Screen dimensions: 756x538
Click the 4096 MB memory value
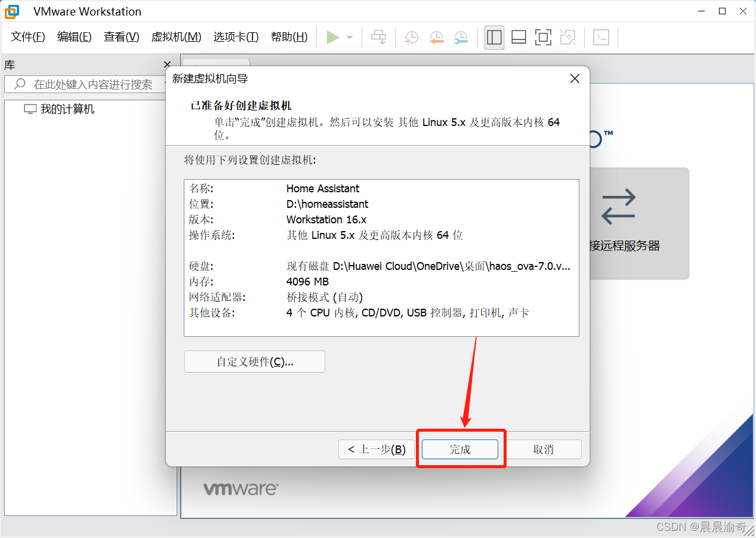[x=307, y=282]
